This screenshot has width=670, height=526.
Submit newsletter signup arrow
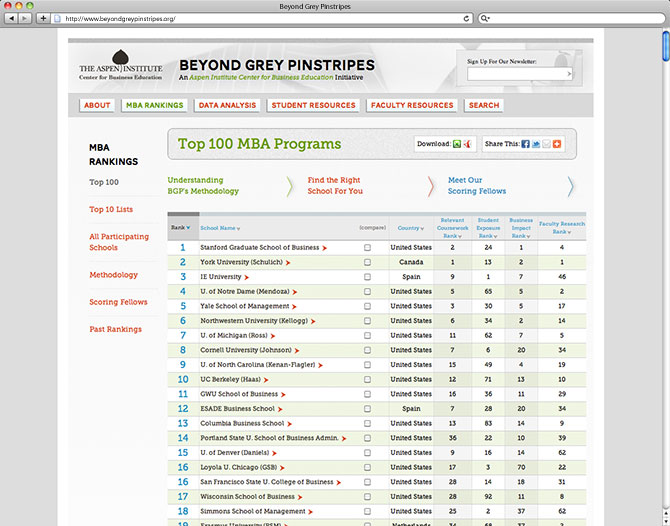click(569, 74)
